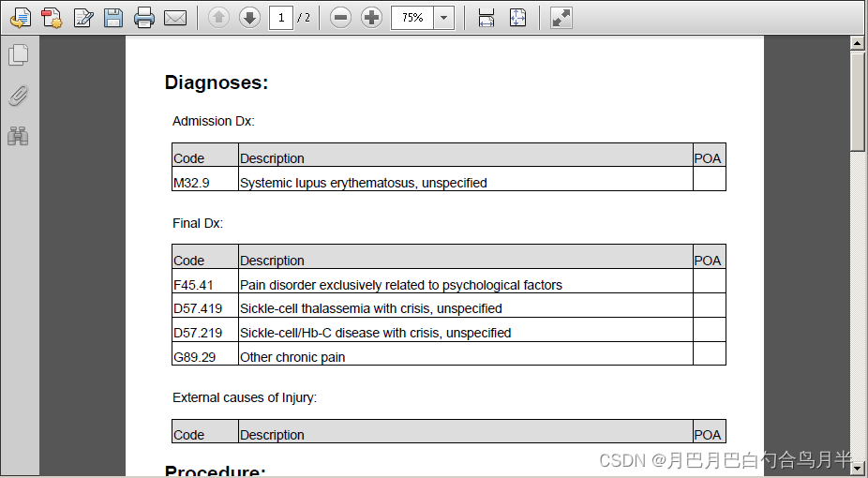Send the file by email envelope icon

point(175,18)
